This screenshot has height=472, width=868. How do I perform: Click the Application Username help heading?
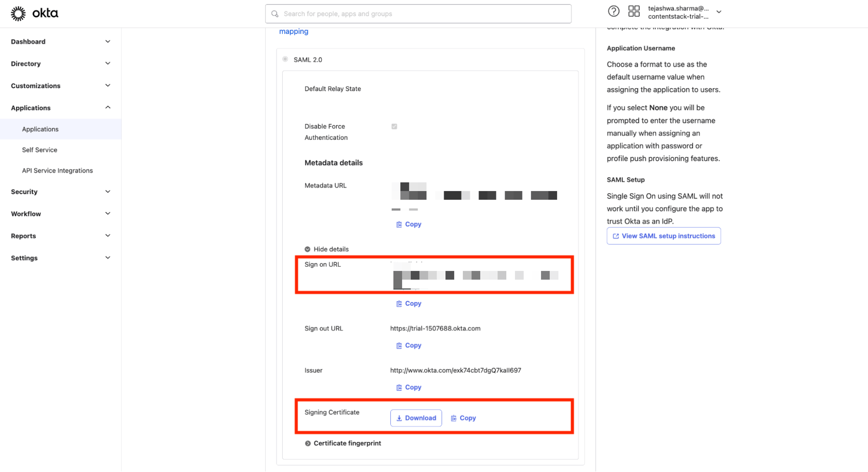[641, 48]
